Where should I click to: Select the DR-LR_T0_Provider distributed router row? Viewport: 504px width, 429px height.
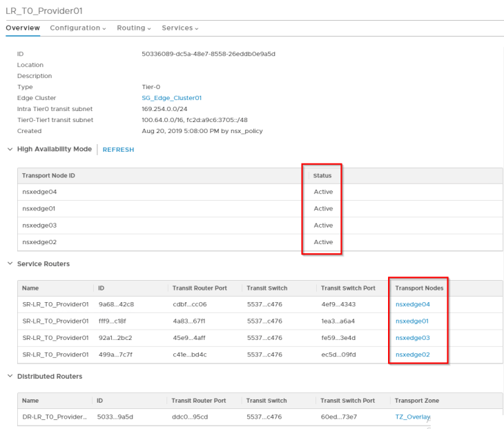tap(55, 417)
